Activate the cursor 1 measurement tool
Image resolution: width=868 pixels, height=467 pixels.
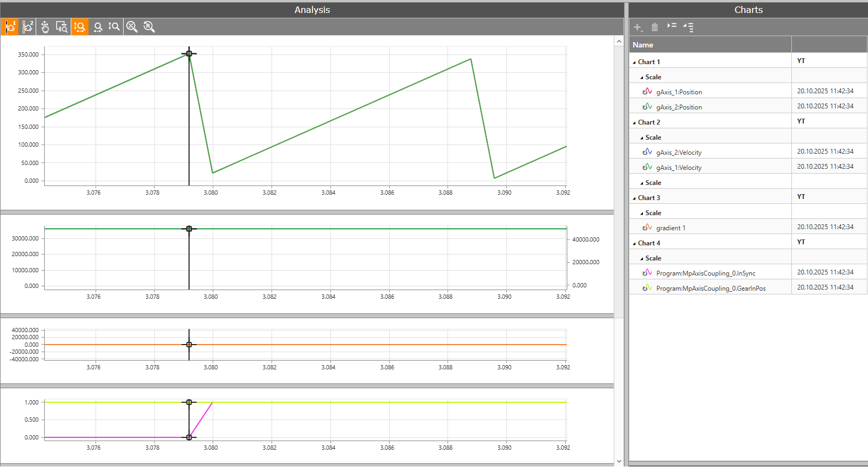tap(10, 26)
